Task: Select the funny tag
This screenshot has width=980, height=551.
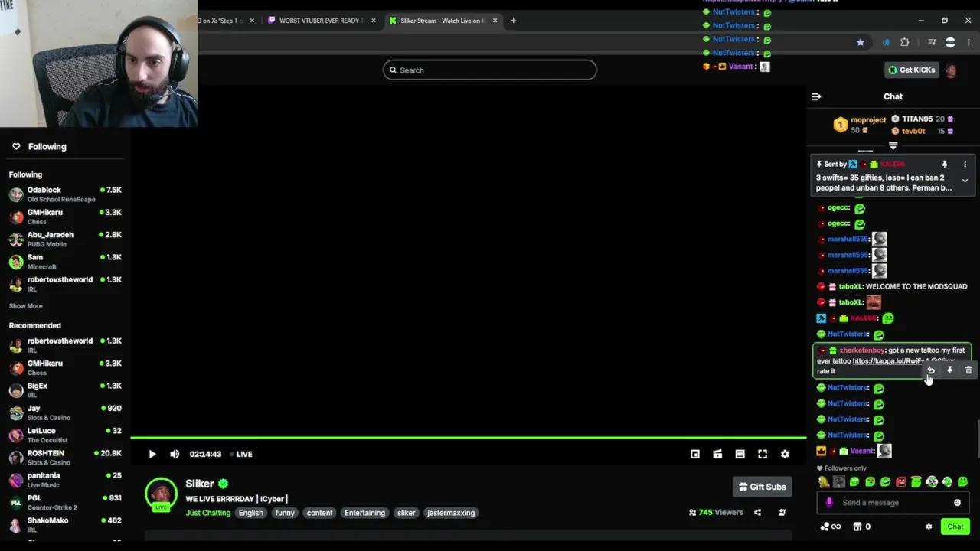Action: (285, 513)
